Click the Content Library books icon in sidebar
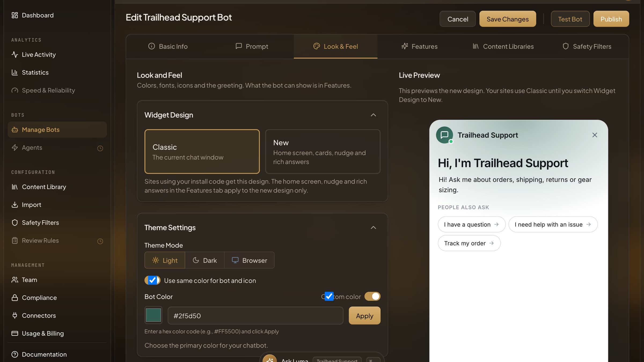Viewport: 644px width, 362px height. point(15,187)
